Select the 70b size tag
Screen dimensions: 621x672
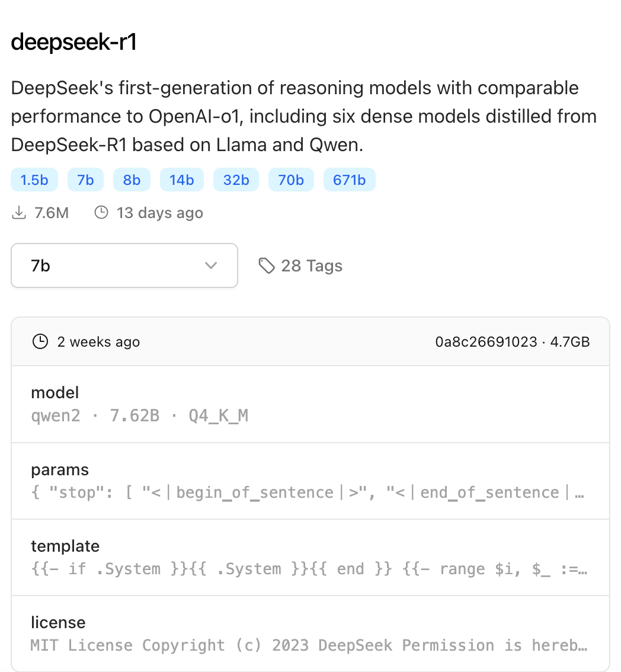pos(291,180)
